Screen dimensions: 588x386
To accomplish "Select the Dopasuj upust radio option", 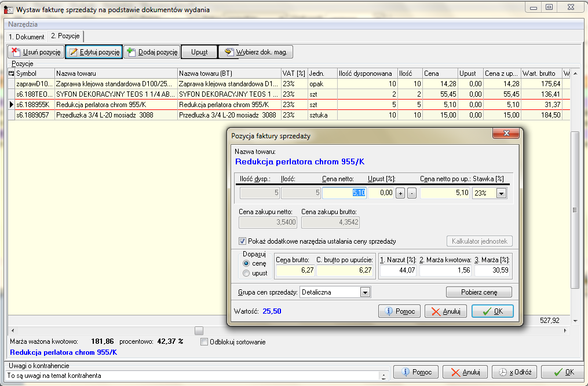I will click(x=246, y=273).
